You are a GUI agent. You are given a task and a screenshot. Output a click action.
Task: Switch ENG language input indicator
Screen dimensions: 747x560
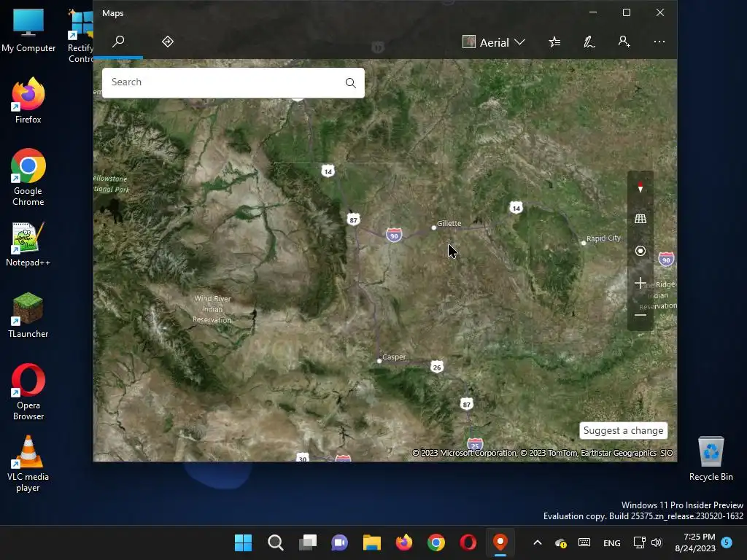pyautogui.click(x=612, y=542)
